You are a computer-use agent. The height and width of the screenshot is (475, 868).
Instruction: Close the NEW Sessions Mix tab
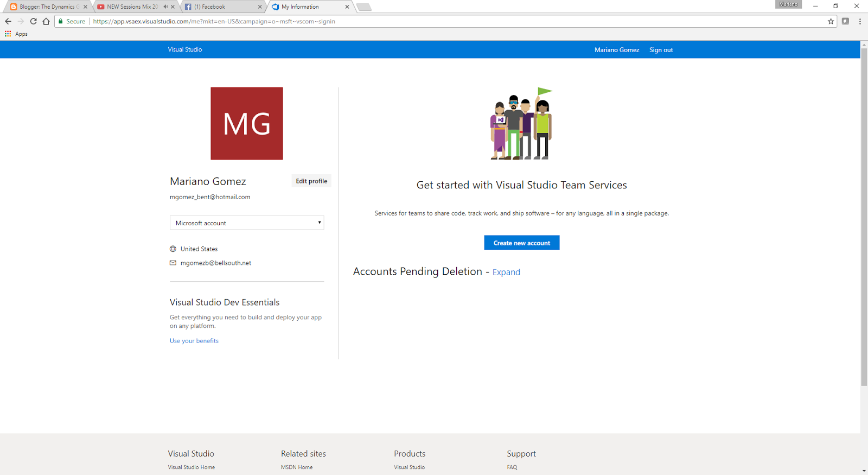[x=173, y=7]
